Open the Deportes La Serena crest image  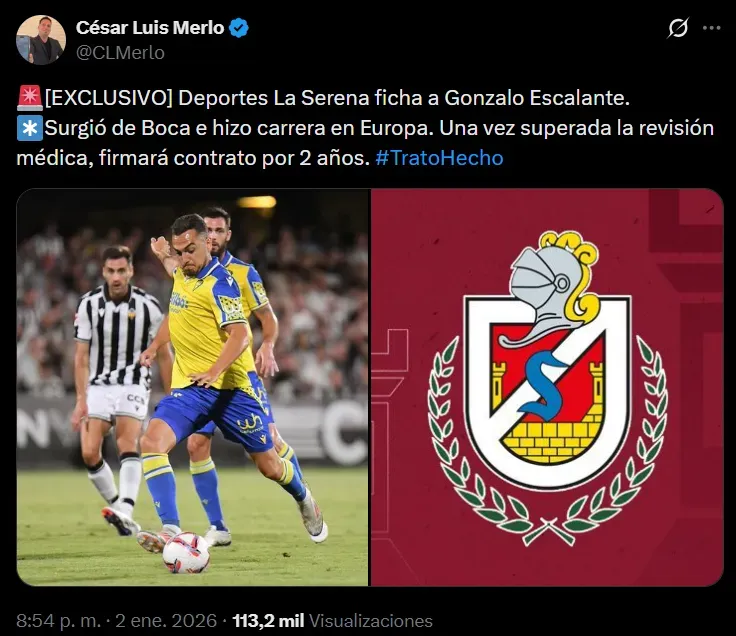pyautogui.click(x=547, y=387)
